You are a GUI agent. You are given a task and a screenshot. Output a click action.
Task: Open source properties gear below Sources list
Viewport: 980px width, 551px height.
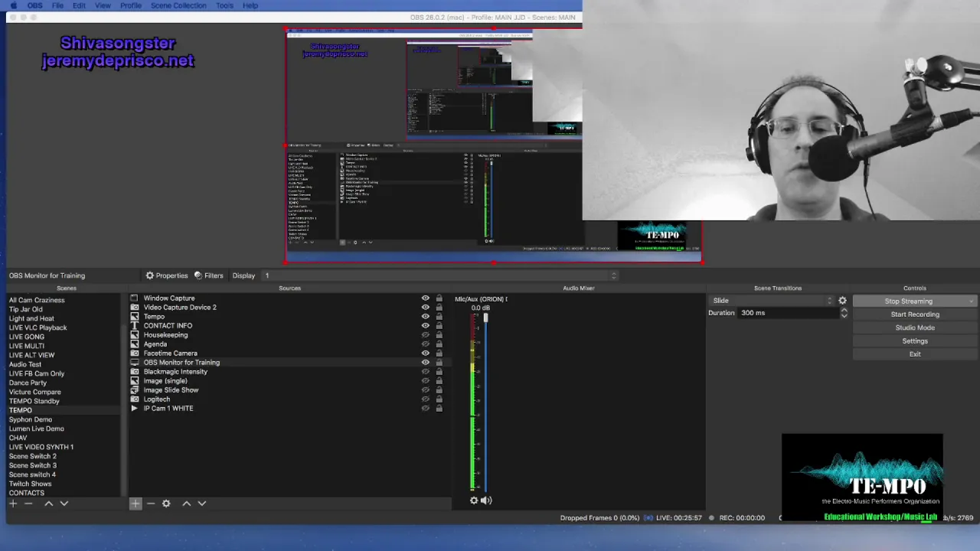166,504
